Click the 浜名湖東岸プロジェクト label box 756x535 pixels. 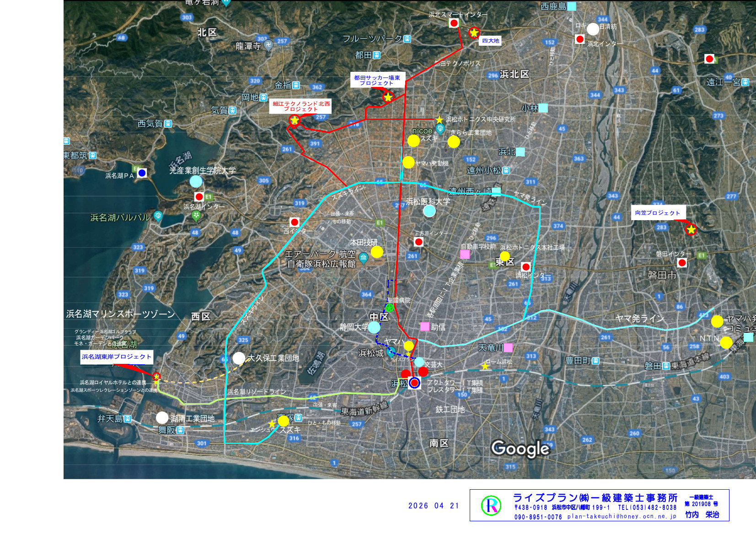[117, 357]
